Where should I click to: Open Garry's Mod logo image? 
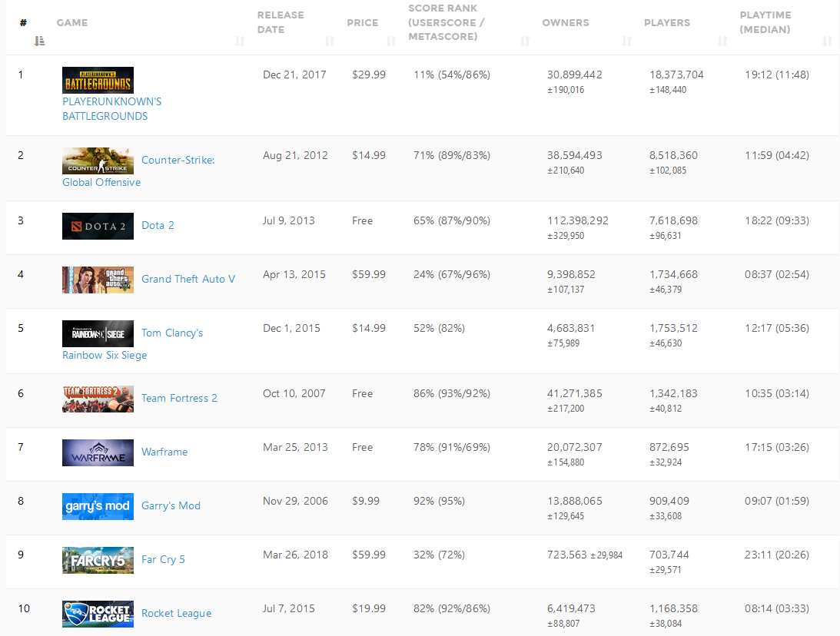[98, 506]
